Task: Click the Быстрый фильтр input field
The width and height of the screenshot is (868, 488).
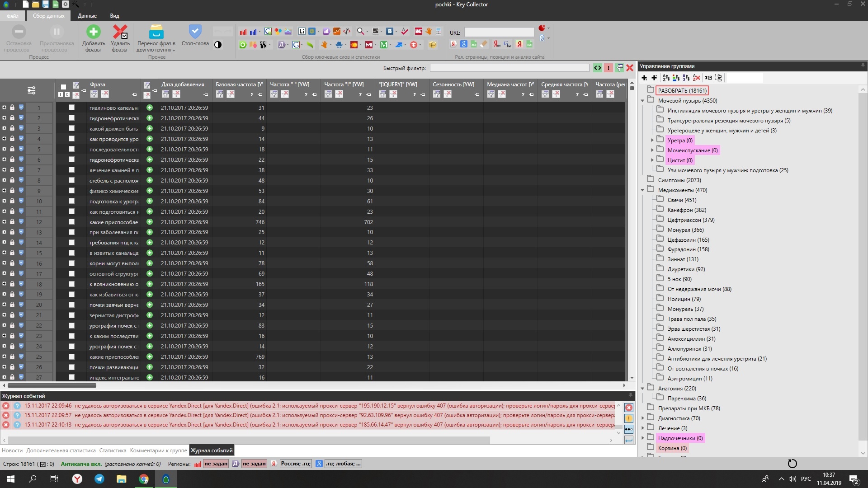Action: pyautogui.click(x=509, y=68)
